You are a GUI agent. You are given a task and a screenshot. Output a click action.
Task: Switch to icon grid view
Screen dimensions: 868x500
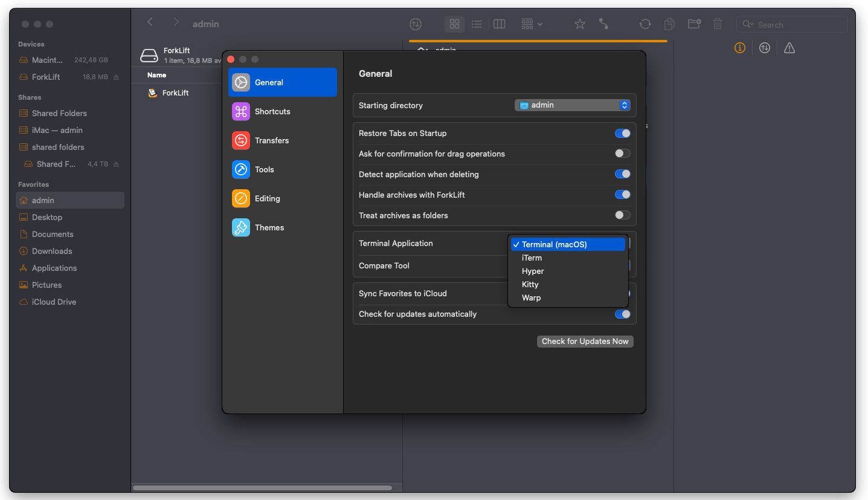click(455, 24)
